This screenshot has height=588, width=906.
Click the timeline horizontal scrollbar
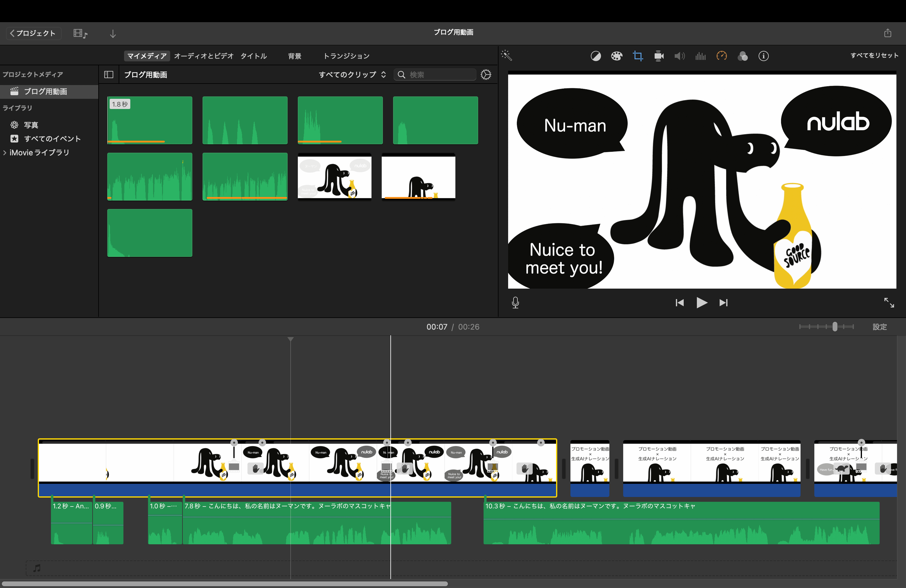click(225, 584)
